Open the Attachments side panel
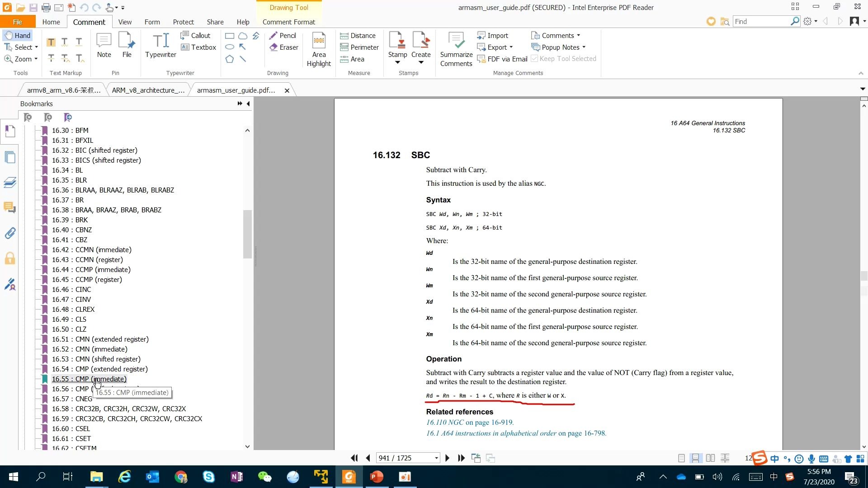 pyautogui.click(x=10, y=233)
